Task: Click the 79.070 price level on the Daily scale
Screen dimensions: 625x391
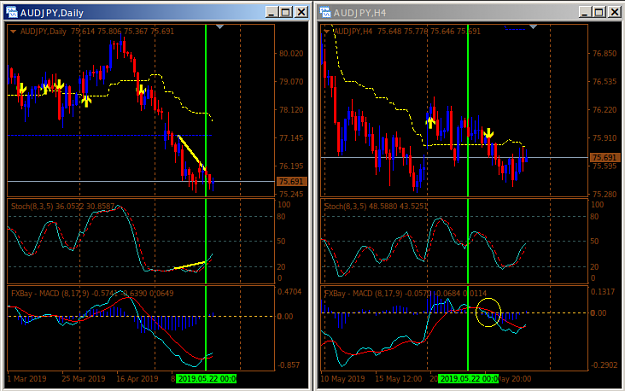Action: tap(291, 82)
